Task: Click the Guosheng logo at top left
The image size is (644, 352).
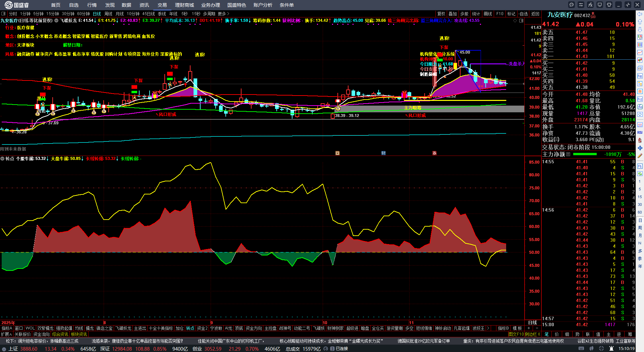Action: [17, 5]
